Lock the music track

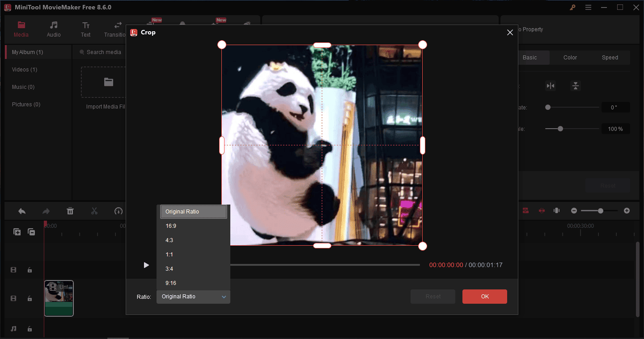click(30, 329)
